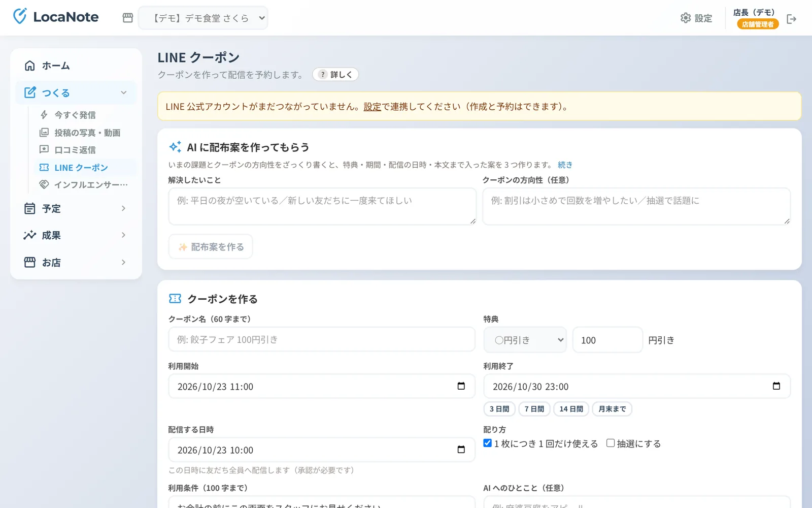
Task: Check the 抽選にする checkbox
Action: click(x=611, y=443)
